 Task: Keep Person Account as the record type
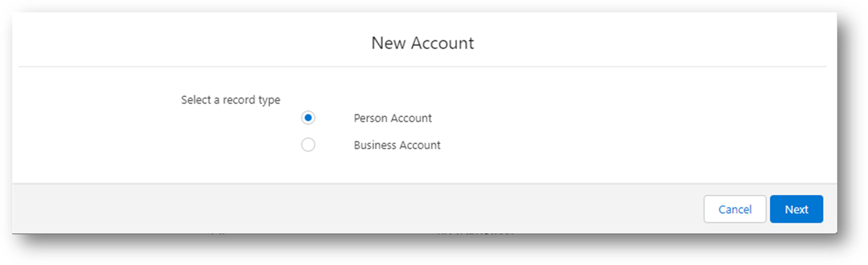coord(308,118)
